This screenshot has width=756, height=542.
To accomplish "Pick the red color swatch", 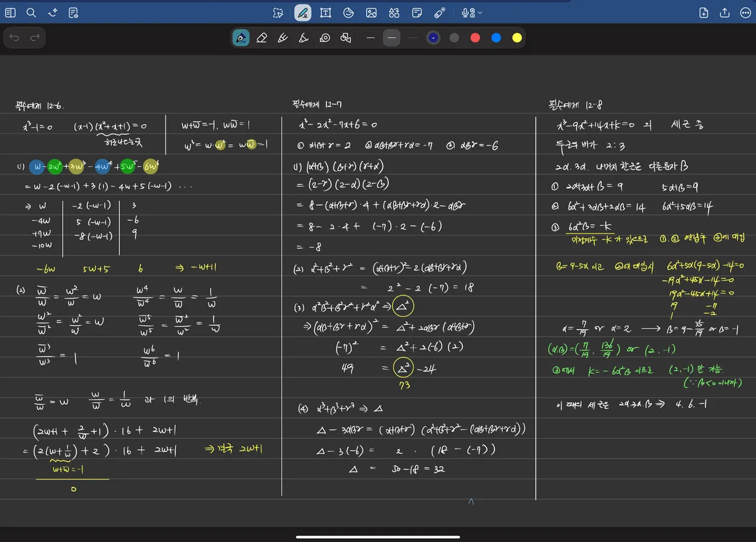I will 475,38.
